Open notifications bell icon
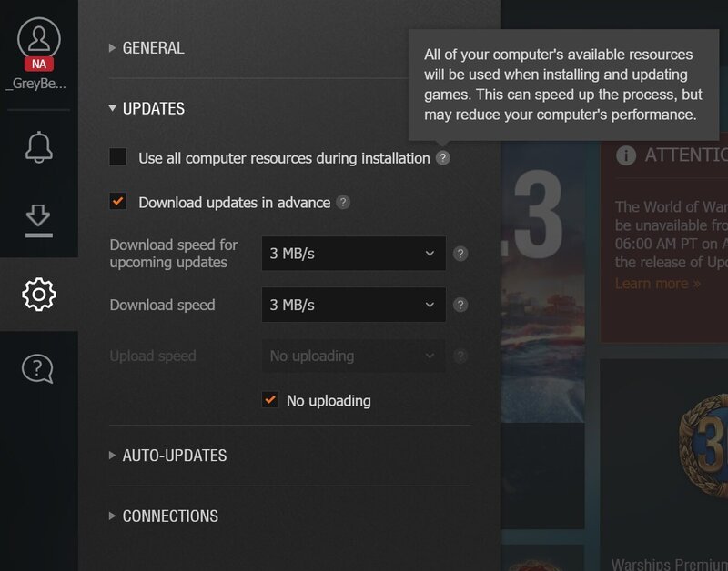 (x=38, y=146)
